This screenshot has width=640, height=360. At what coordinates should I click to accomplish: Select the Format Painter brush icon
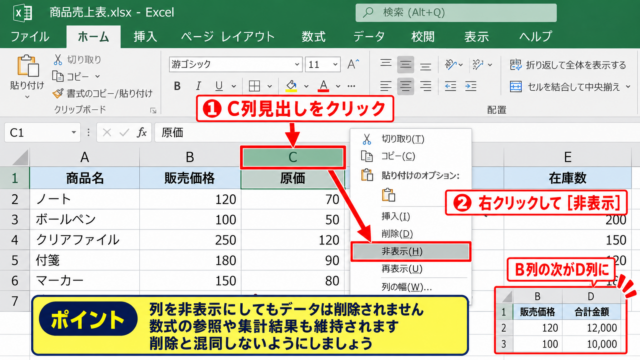point(58,93)
